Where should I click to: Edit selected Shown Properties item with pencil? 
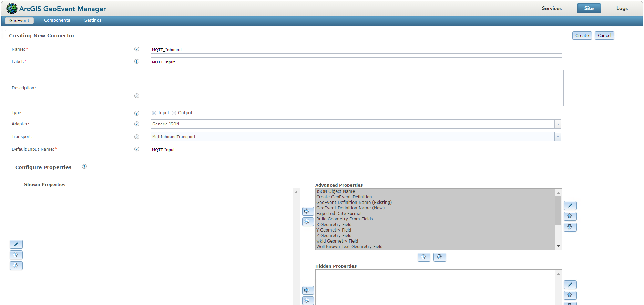pyautogui.click(x=16, y=244)
